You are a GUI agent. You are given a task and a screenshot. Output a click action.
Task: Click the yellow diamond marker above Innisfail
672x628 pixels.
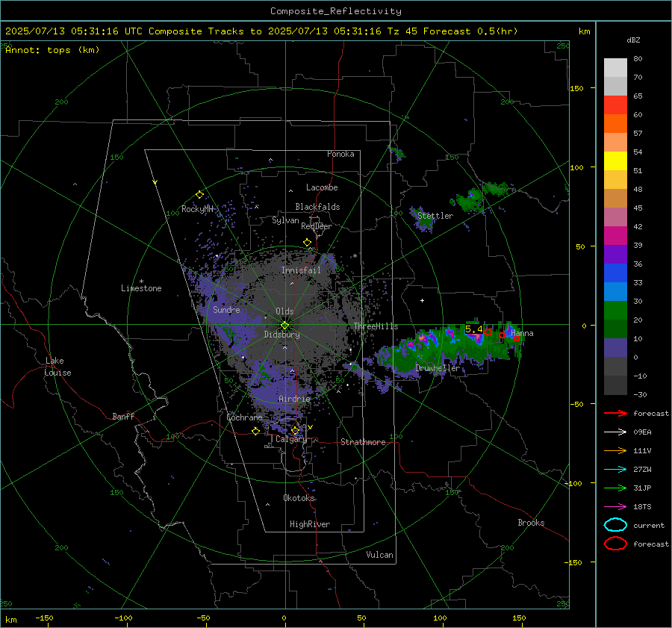click(308, 243)
